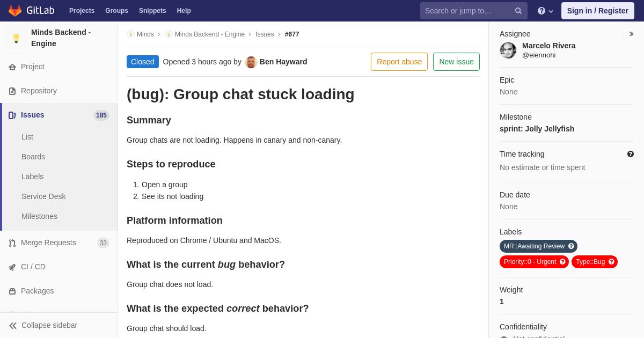Click the #677 breadcrumb link
This screenshot has height=338, width=644.
coord(292,34)
